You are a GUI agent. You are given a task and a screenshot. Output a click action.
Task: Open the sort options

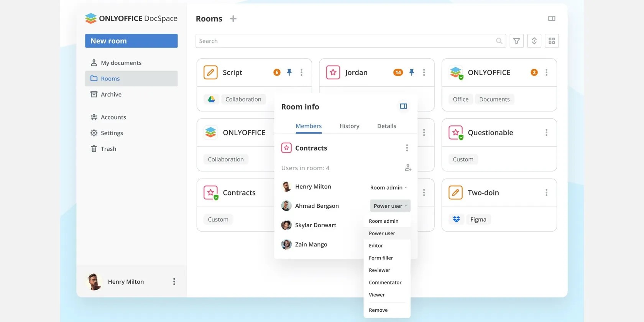[534, 41]
